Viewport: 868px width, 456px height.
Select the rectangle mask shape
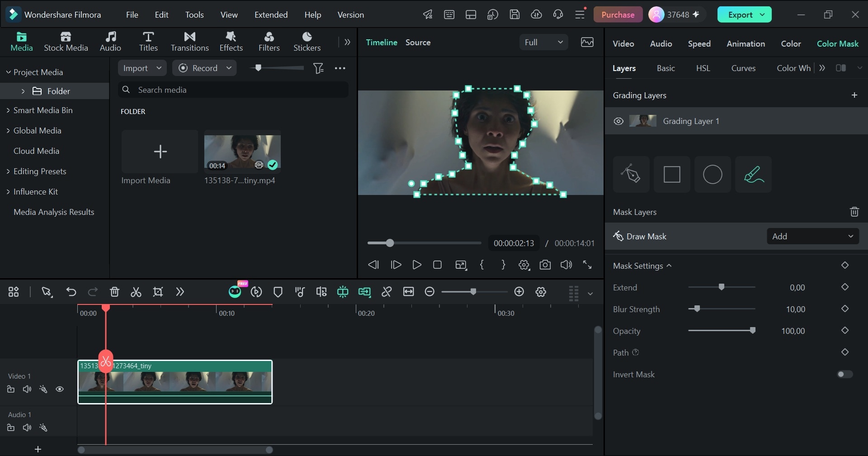point(672,174)
